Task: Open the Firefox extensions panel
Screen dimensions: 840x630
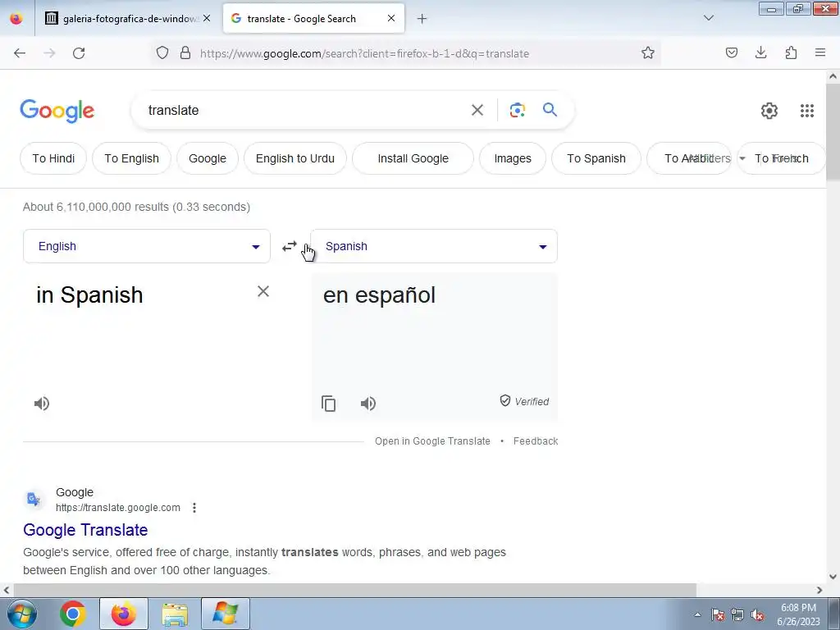Action: [x=791, y=52]
